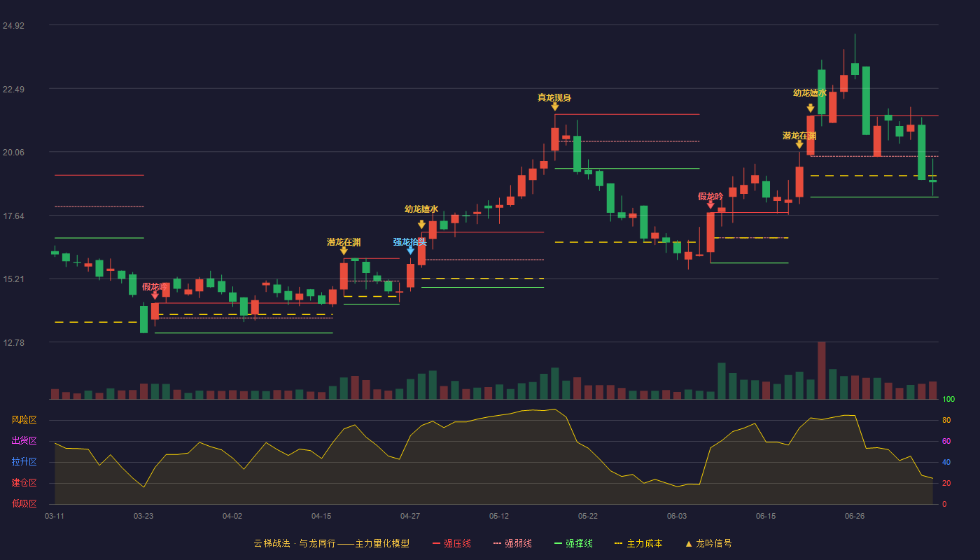Click the 15.21 price axis label
The image size is (980, 560).
point(13,279)
